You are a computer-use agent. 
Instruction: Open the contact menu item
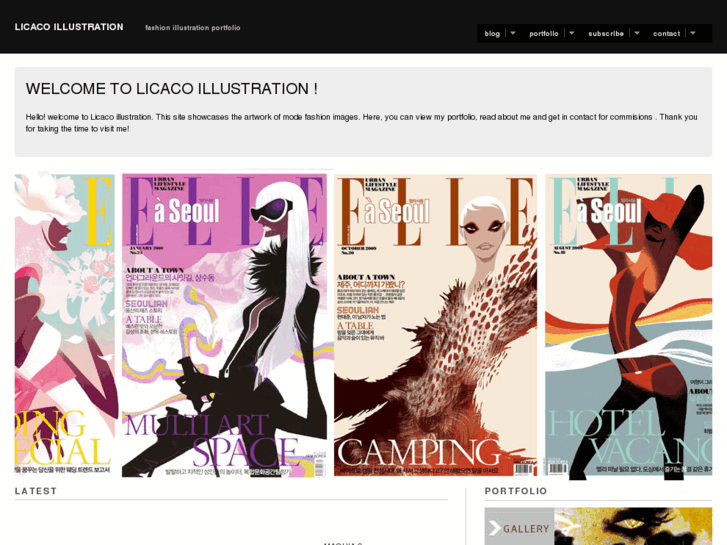point(666,33)
